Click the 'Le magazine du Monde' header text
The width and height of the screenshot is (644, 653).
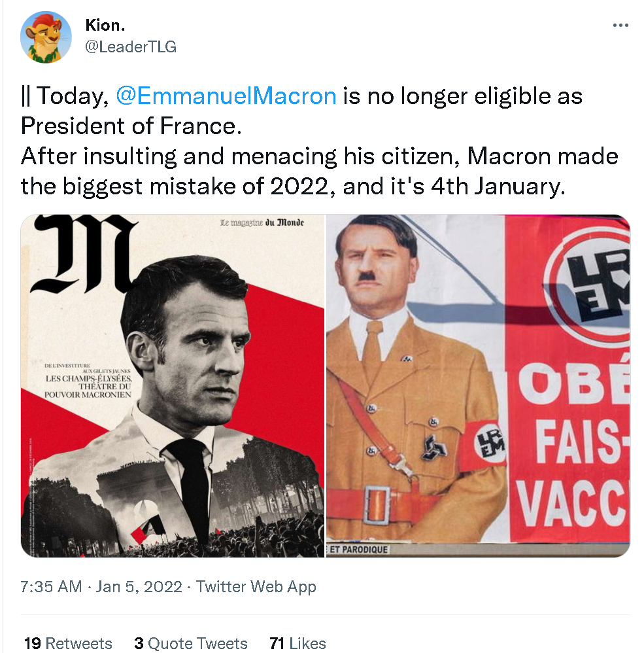click(x=263, y=223)
